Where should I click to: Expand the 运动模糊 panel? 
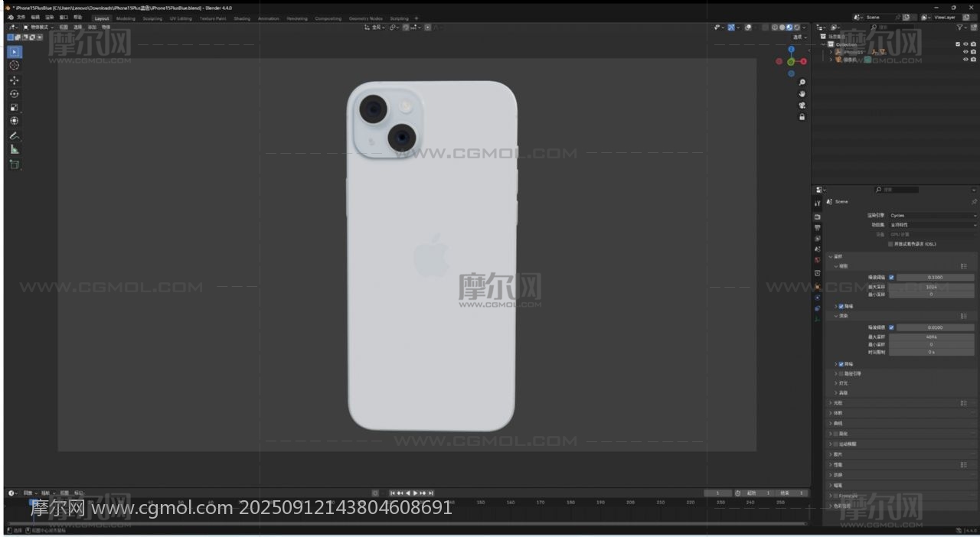click(831, 444)
